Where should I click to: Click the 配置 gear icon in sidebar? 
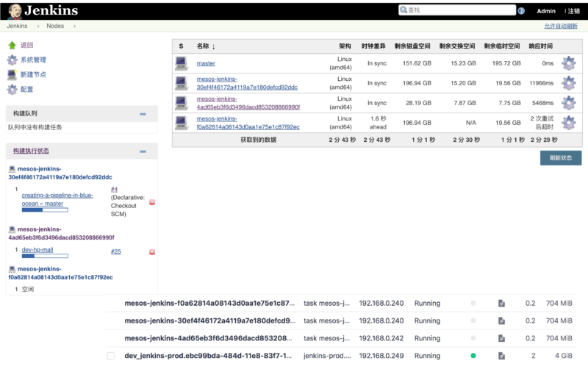coord(12,89)
